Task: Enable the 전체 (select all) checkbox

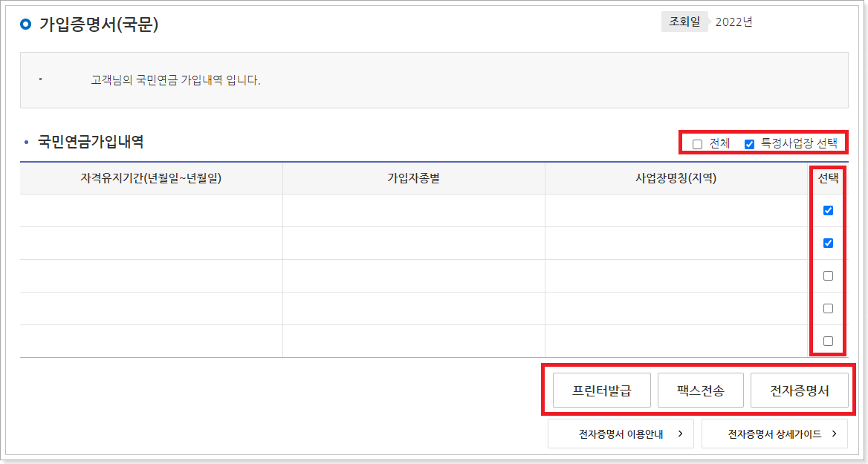Action: click(x=697, y=143)
